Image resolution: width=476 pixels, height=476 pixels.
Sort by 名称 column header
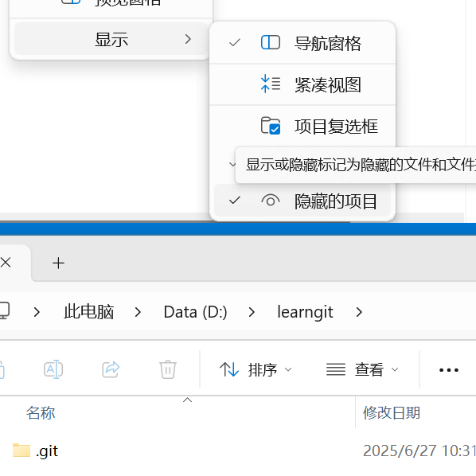pyautogui.click(x=41, y=413)
